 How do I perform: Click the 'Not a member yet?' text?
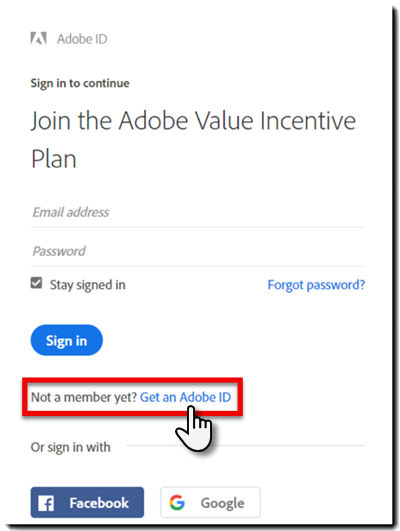point(84,397)
